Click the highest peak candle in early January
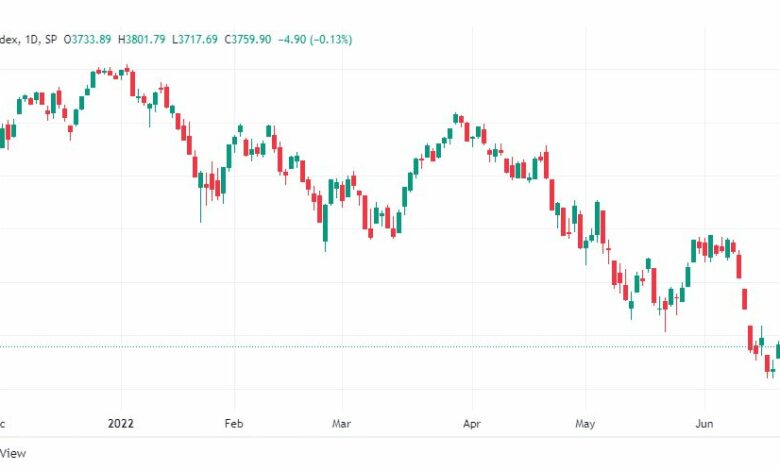 pos(128,72)
